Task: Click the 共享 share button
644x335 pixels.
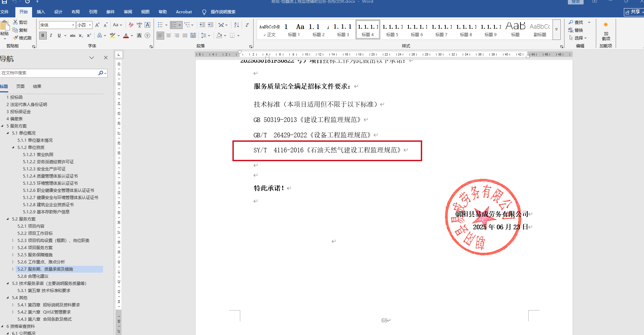Action: 633,12
